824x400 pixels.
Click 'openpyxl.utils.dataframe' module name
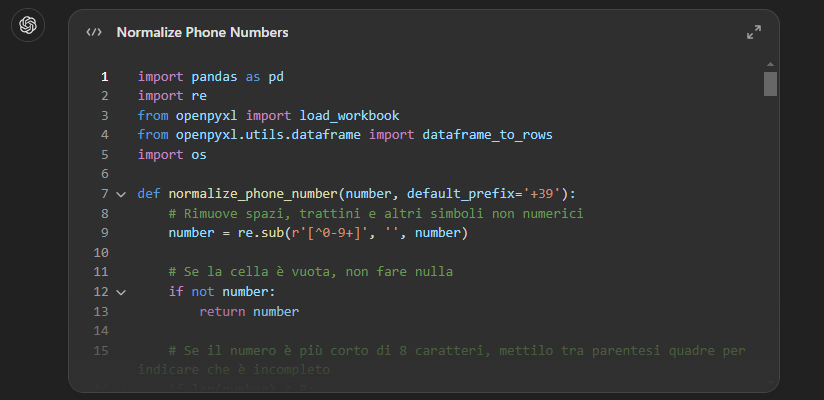268,135
